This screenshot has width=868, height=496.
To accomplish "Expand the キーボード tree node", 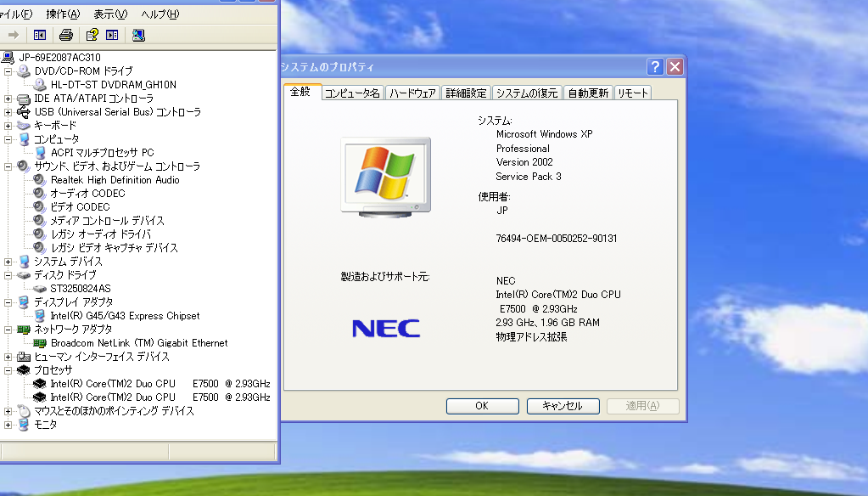I will point(8,125).
